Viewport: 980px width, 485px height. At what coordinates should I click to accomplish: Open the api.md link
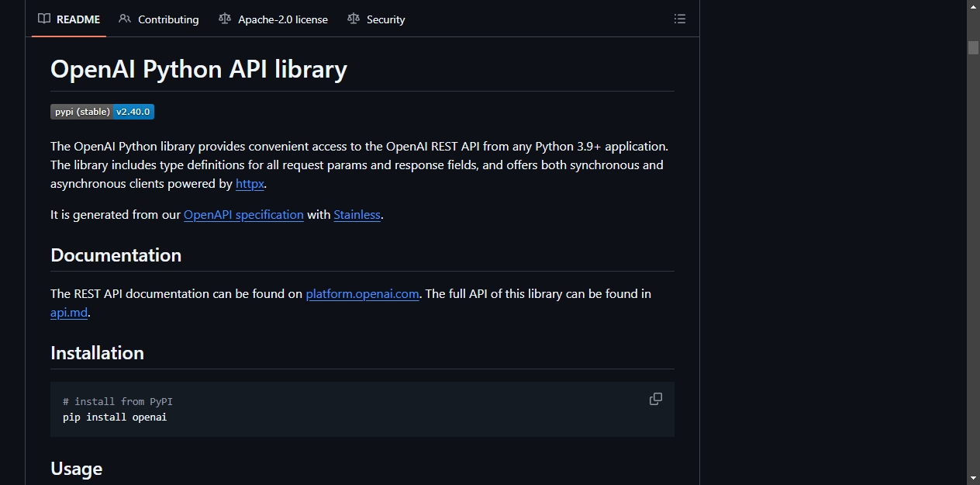click(x=69, y=313)
